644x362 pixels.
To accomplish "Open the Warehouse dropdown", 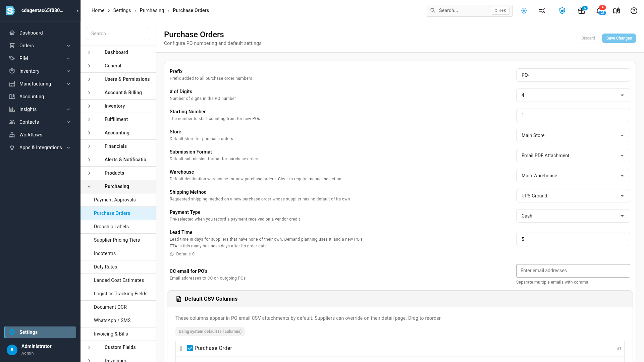I will pyautogui.click(x=573, y=176).
